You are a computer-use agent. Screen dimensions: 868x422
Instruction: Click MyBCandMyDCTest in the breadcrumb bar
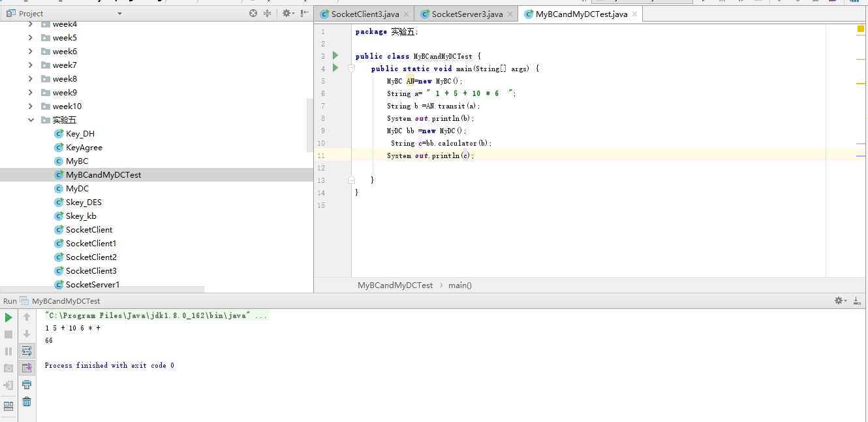[x=395, y=285]
